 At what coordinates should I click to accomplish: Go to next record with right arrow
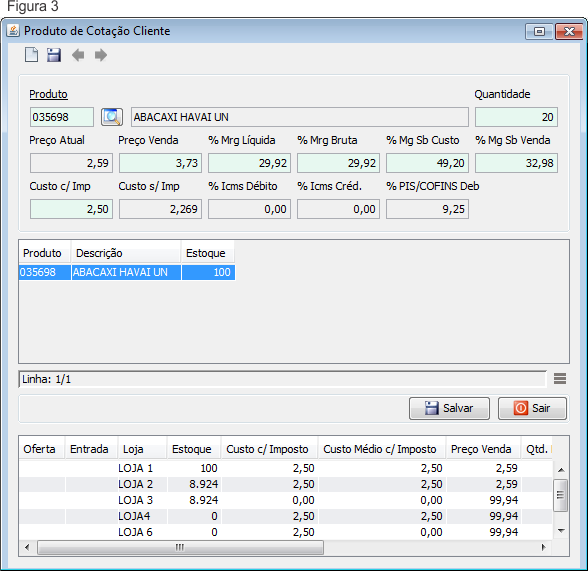[100, 55]
